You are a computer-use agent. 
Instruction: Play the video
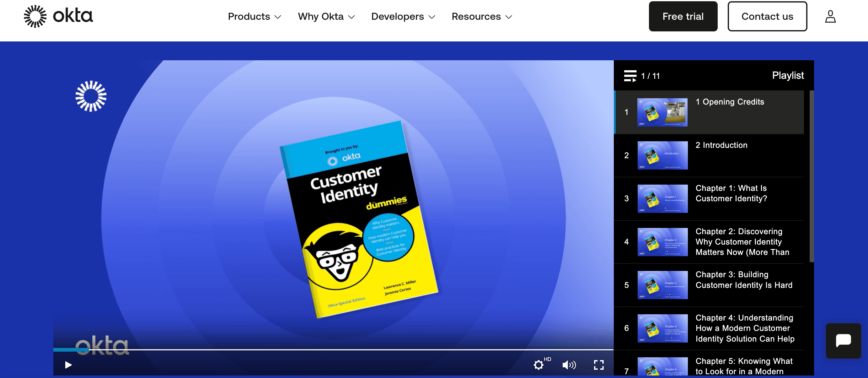coord(68,365)
